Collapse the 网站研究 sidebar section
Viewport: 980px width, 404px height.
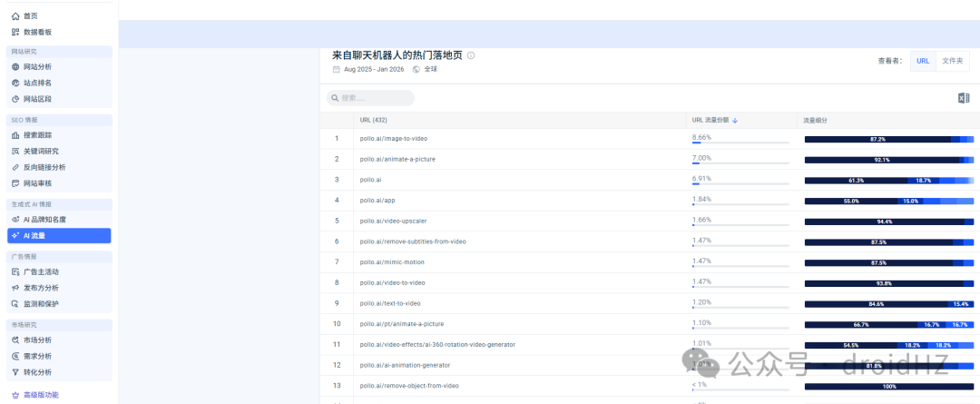coord(60,52)
